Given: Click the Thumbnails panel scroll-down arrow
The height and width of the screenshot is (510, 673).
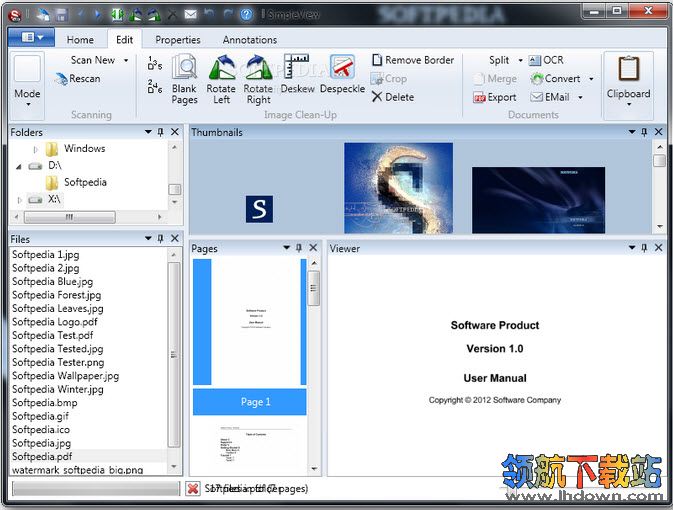Looking at the screenshot, I should (659, 227).
